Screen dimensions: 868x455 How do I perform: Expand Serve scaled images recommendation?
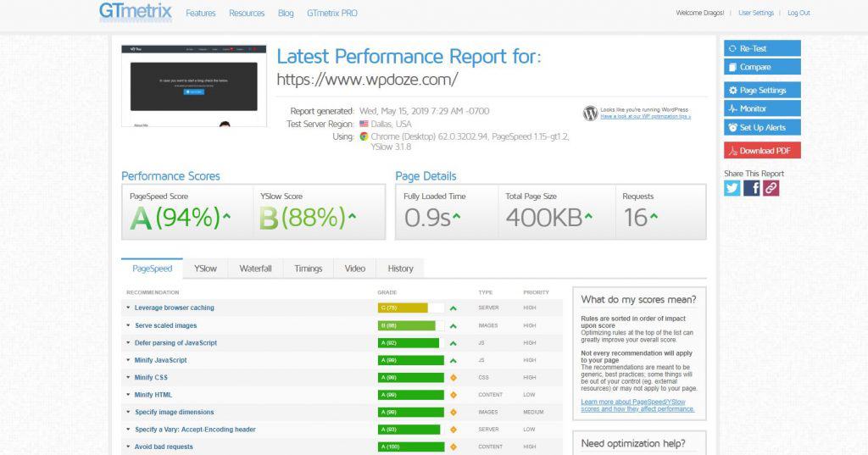pos(165,325)
